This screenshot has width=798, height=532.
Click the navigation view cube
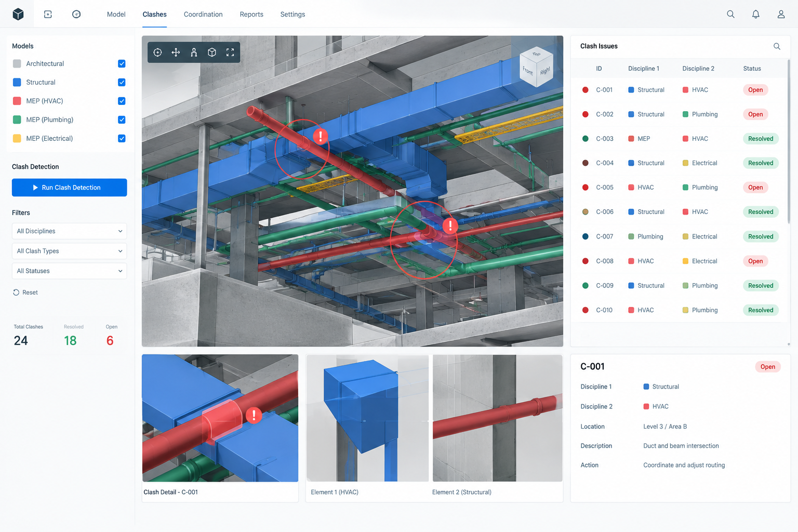coord(537,66)
